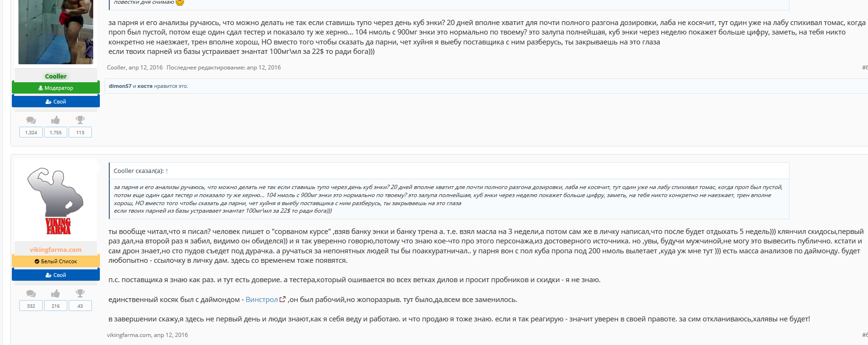Click trophy points icon under Cooller

(x=80, y=120)
